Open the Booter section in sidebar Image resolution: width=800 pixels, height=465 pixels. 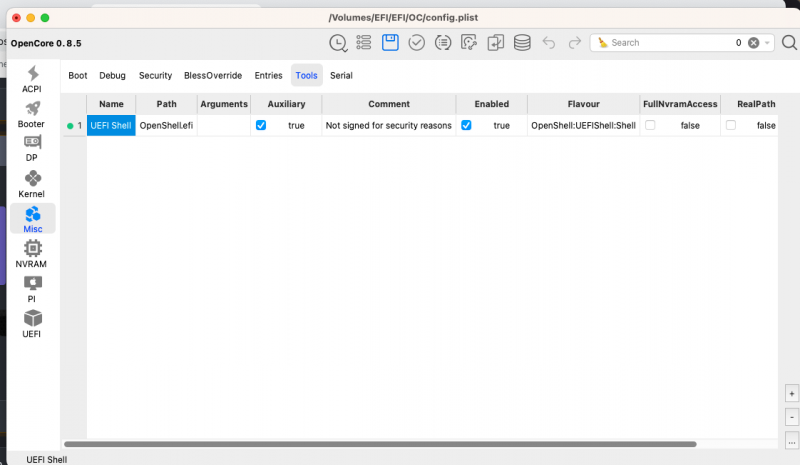coord(32,114)
